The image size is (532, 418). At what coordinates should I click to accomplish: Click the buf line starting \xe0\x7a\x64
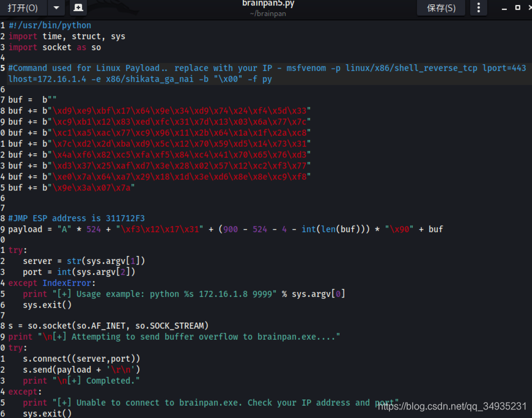click(x=160, y=177)
